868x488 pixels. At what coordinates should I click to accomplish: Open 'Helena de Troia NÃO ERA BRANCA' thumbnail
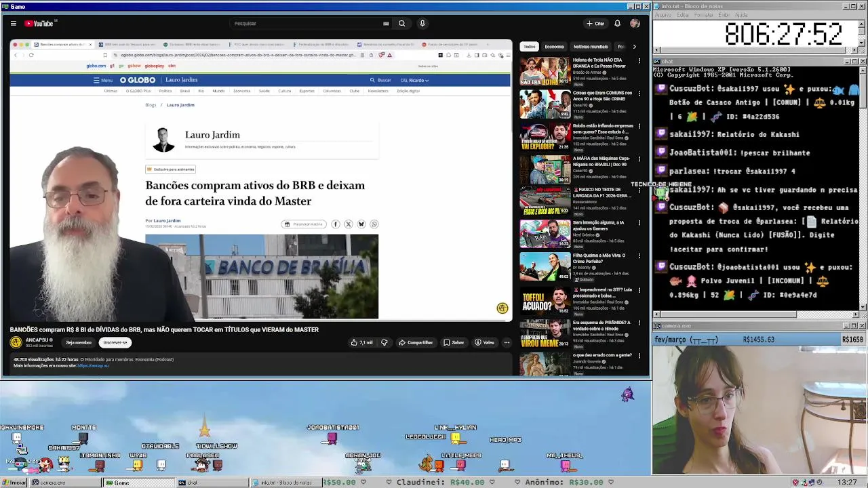545,70
